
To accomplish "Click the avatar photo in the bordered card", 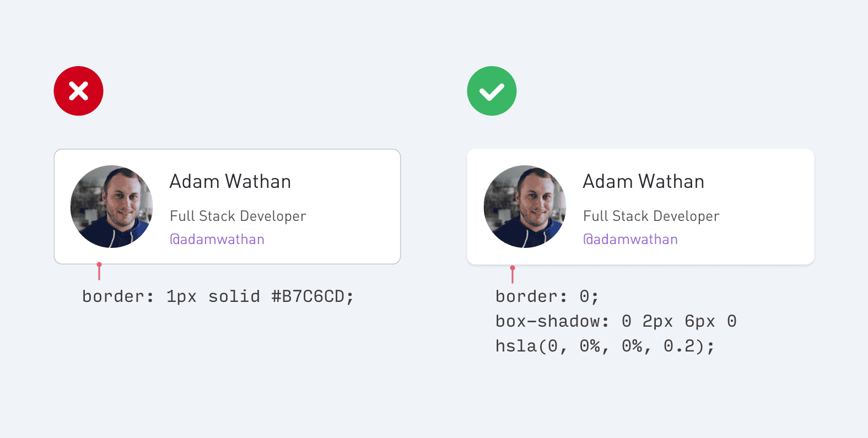I will coord(112,207).
